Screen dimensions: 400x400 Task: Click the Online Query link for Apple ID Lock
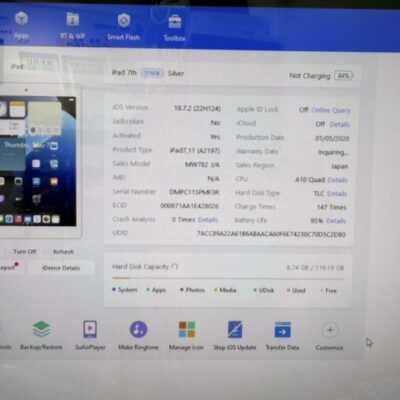click(331, 110)
